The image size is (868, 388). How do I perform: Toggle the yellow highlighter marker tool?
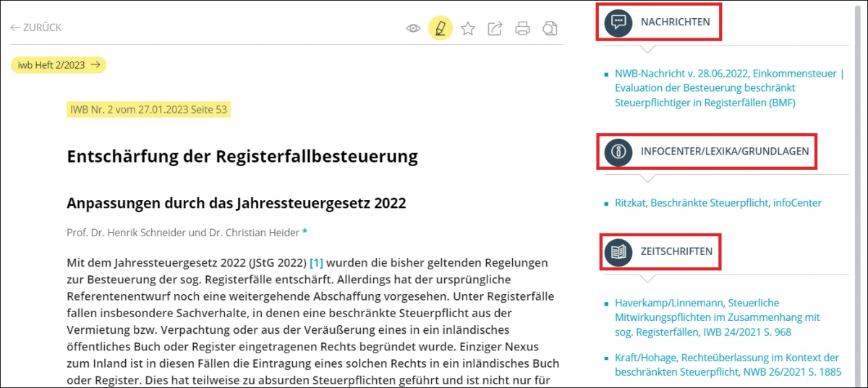(440, 28)
